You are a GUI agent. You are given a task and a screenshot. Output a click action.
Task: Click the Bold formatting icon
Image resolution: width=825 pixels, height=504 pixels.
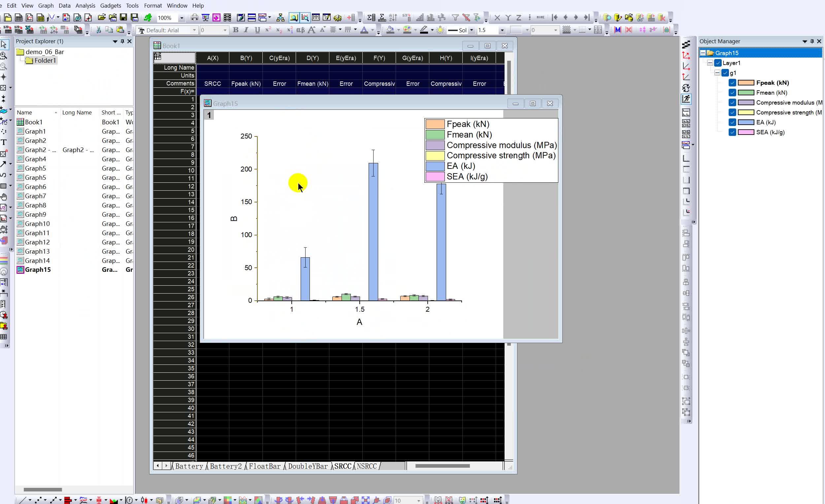[236, 30]
